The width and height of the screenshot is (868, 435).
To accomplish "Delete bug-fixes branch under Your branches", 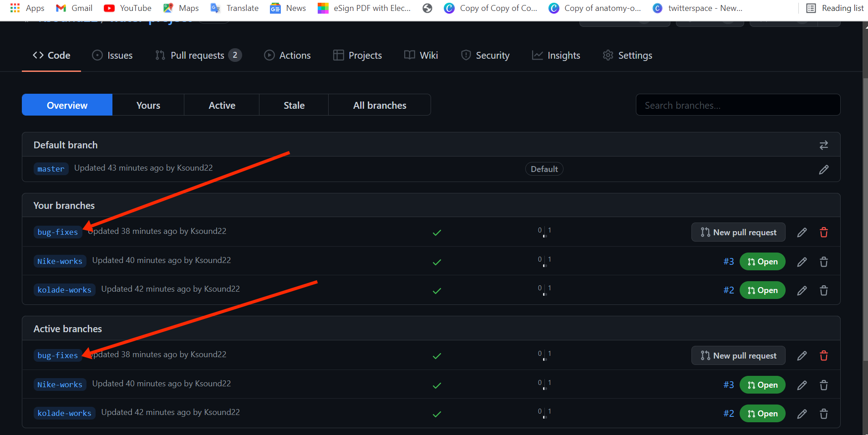I will tap(823, 233).
